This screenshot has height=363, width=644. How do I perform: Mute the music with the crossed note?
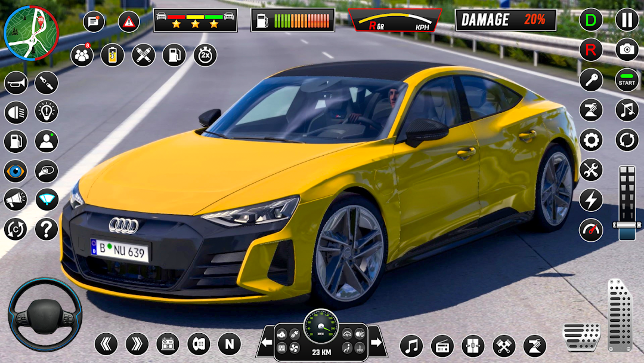627,110
